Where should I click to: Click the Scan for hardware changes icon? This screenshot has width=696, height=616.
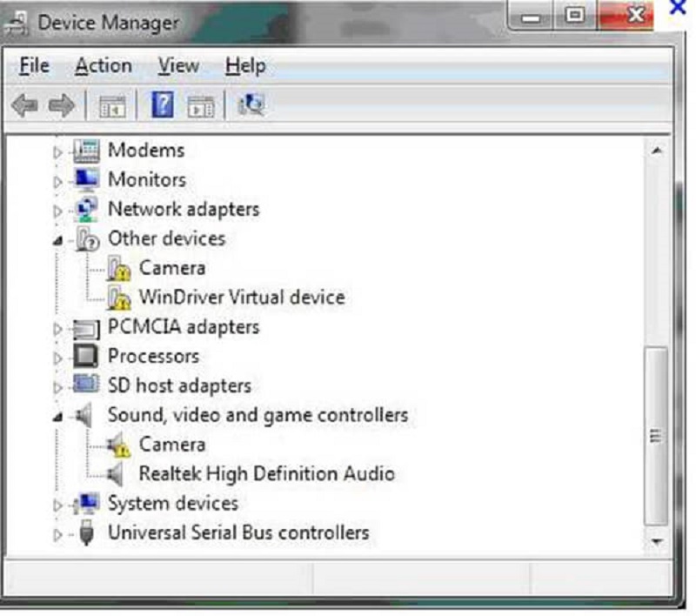click(x=251, y=106)
